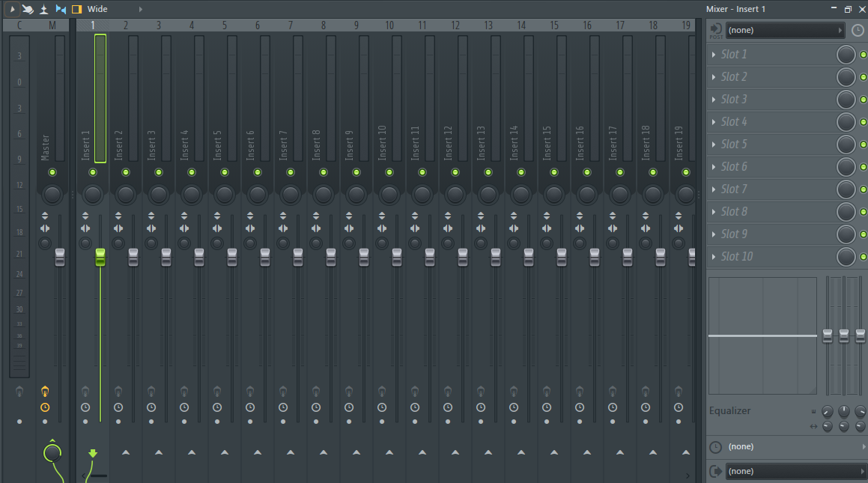Click the waveform view toggle icon
The image size is (868, 483).
pos(44,9)
